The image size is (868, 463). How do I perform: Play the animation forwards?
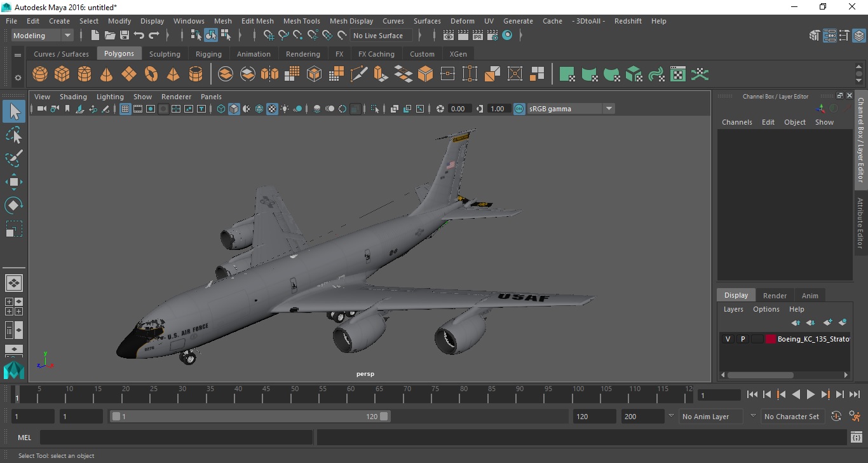coord(810,394)
